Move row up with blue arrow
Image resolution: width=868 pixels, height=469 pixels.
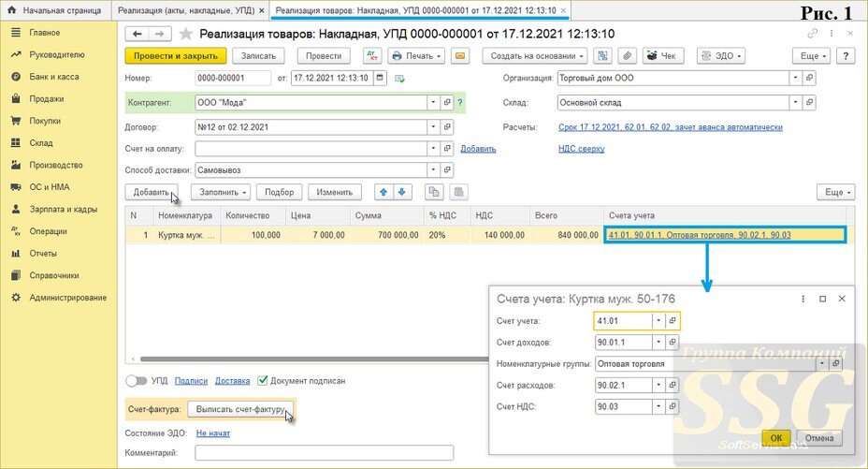[383, 192]
